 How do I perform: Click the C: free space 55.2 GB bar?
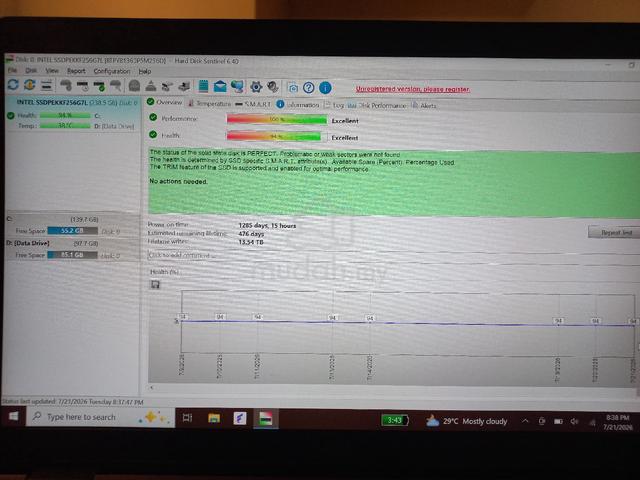click(73, 231)
